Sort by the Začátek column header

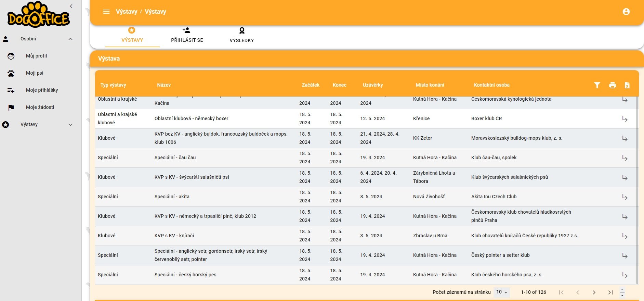(x=310, y=85)
